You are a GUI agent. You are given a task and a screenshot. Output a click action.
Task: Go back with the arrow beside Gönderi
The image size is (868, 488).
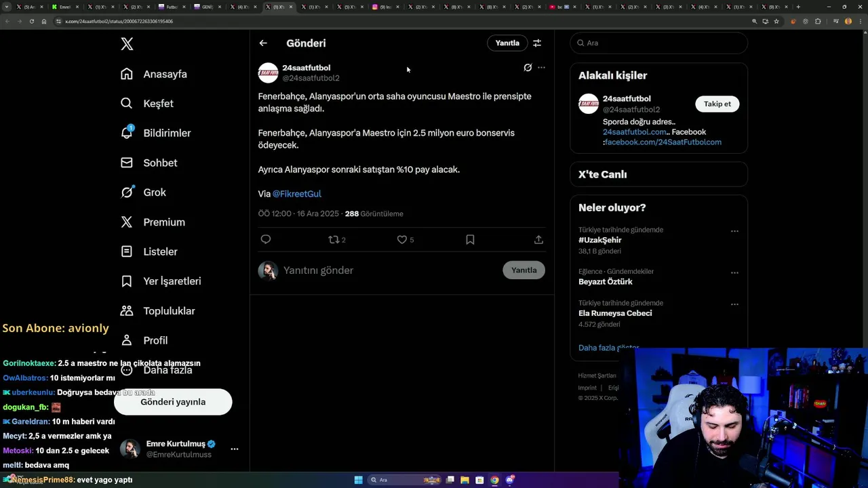tap(263, 43)
